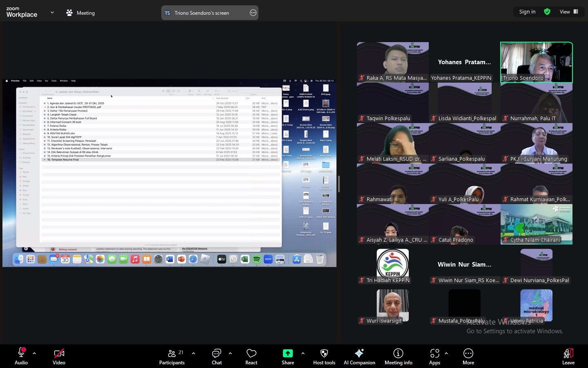Switch to the Meeting tab
Image resolution: width=588 pixels, height=368 pixels.
click(x=80, y=13)
